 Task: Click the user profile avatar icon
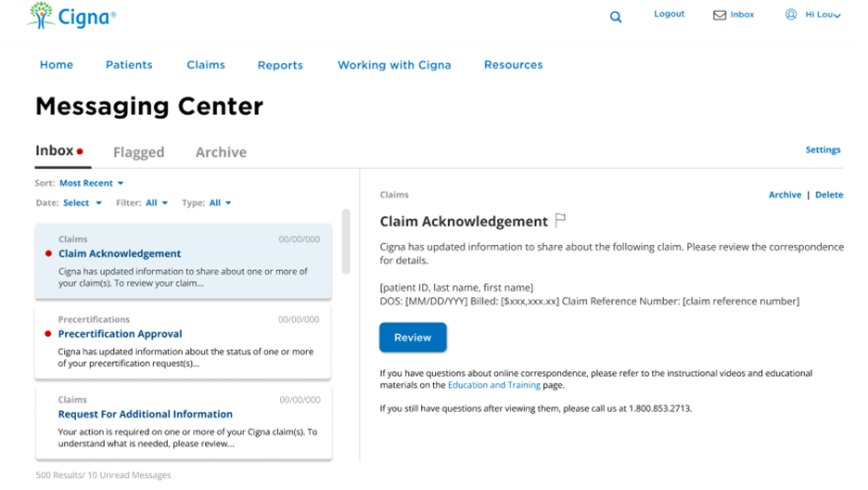791,15
